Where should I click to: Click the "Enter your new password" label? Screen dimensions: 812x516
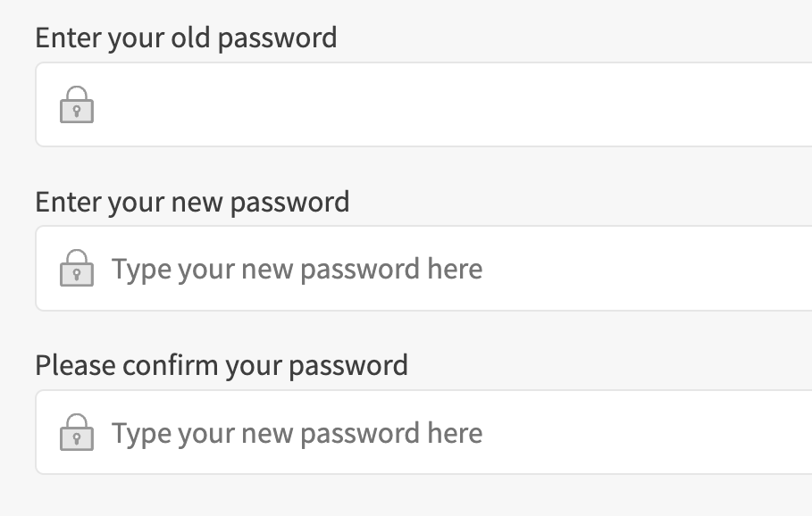click(192, 202)
